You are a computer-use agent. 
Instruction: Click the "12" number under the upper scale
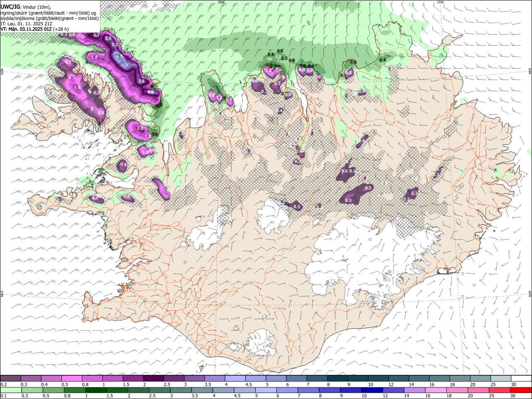point(391,384)
